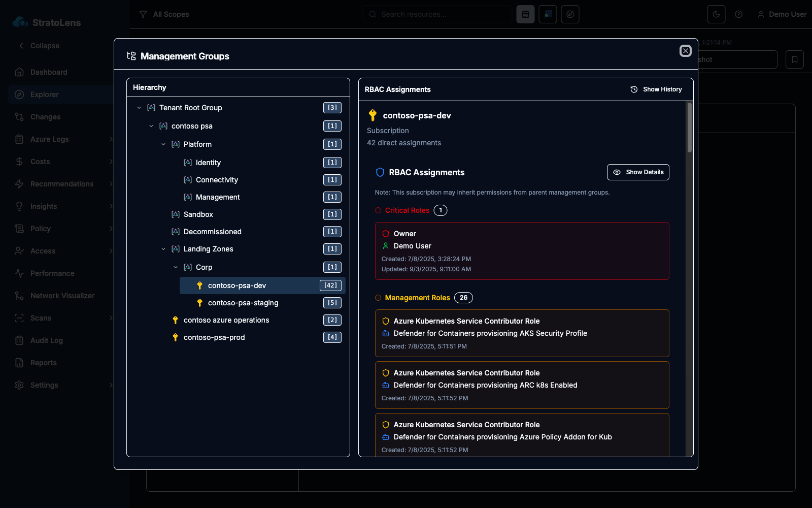Collapse the Platform group chevron
The image size is (812, 508).
pyautogui.click(x=163, y=144)
